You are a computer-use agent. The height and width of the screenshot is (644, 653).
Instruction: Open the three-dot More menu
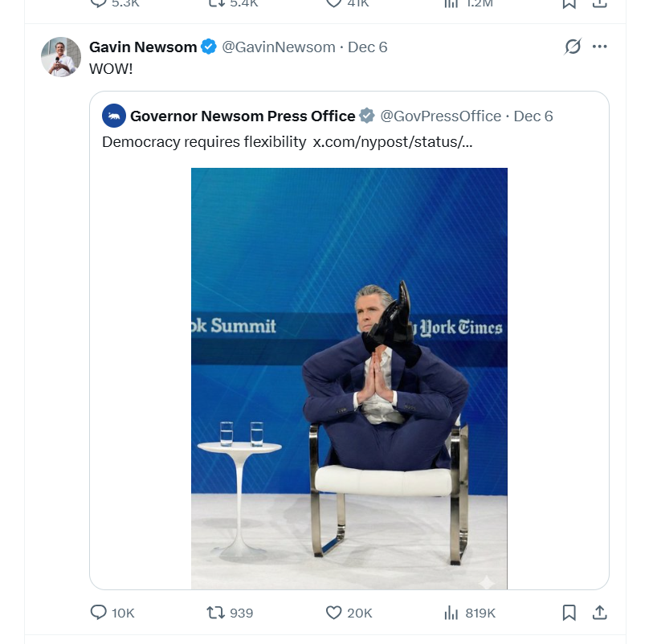click(x=600, y=47)
